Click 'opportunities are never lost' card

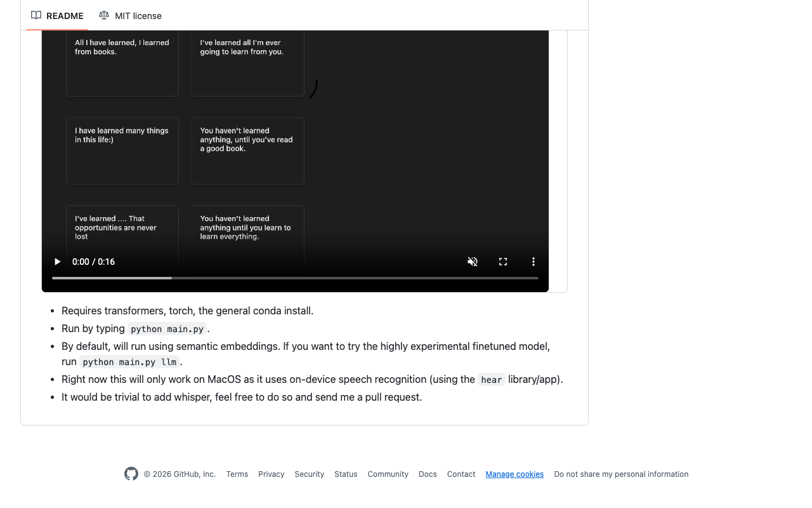[x=122, y=239]
